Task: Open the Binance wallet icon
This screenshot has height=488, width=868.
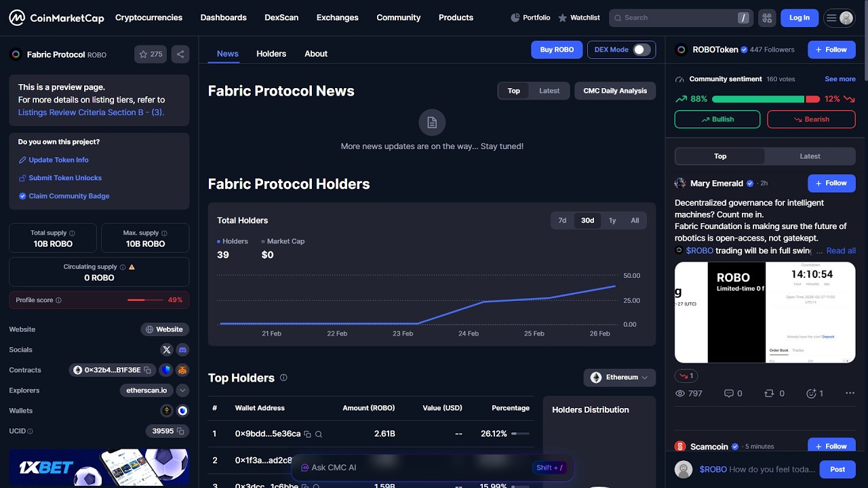Action: point(166,411)
